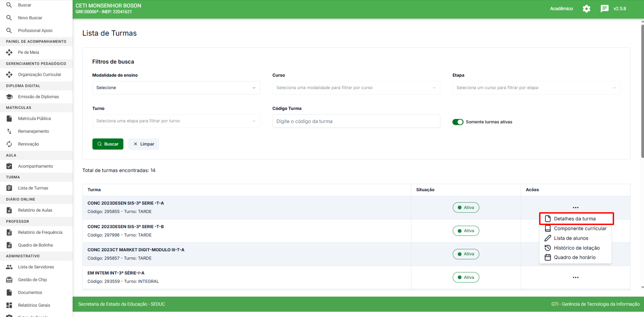Viewport: 644px width, 317px height.
Task: Expand the Turno dropdown
Action: 176,121
